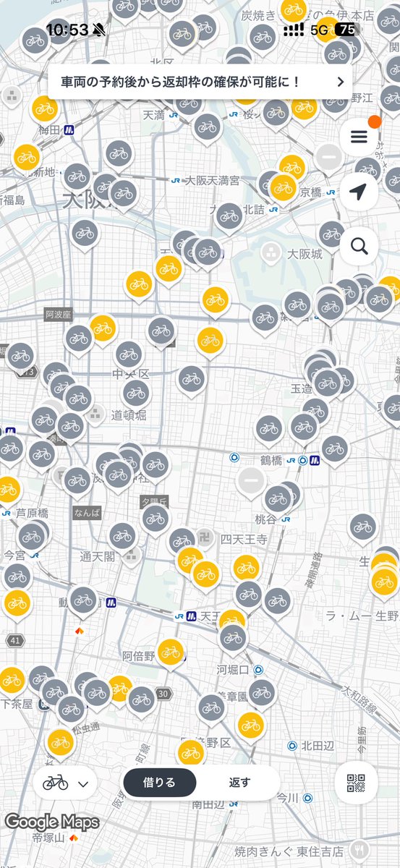Switch to the 返す tab
The width and height of the screenshot is (400, 868).
pyautogui.click(x=239, y=783)
